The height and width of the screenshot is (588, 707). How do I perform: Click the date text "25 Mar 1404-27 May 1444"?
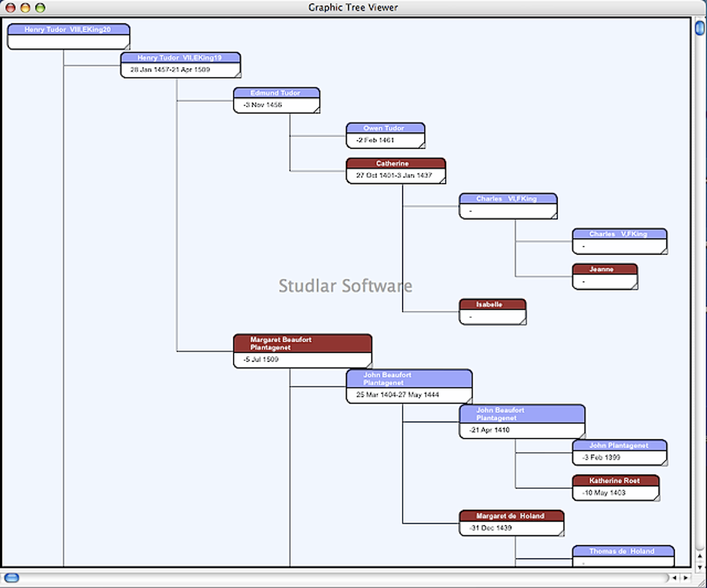click(397, 394)
